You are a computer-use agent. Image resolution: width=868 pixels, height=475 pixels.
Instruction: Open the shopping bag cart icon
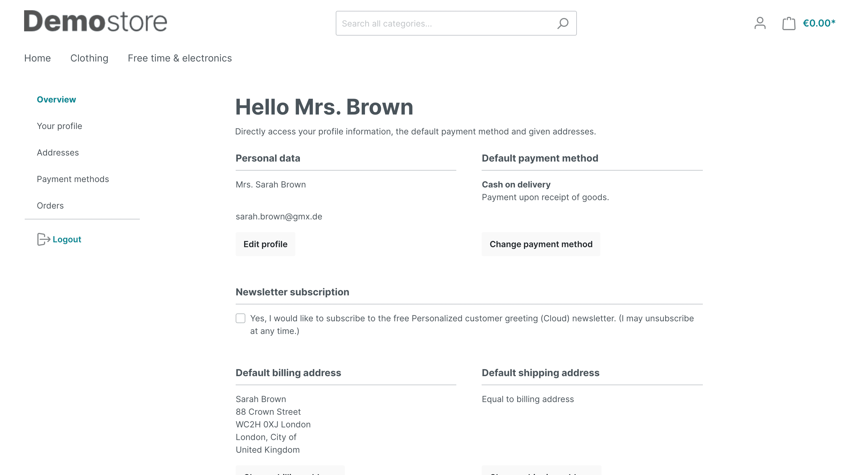pos(788,23)
